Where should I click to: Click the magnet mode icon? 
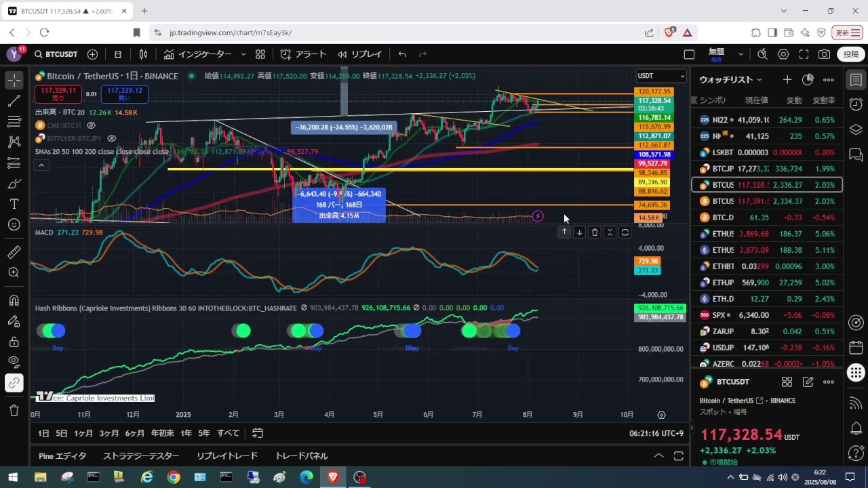pos(14,300)
